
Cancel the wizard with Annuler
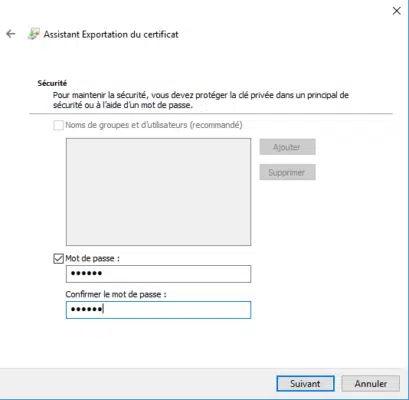click(x=371, y=384)
